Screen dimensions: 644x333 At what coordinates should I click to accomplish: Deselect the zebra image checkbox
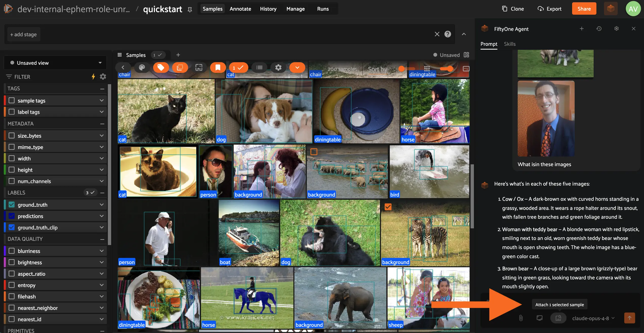click(388, 207)
